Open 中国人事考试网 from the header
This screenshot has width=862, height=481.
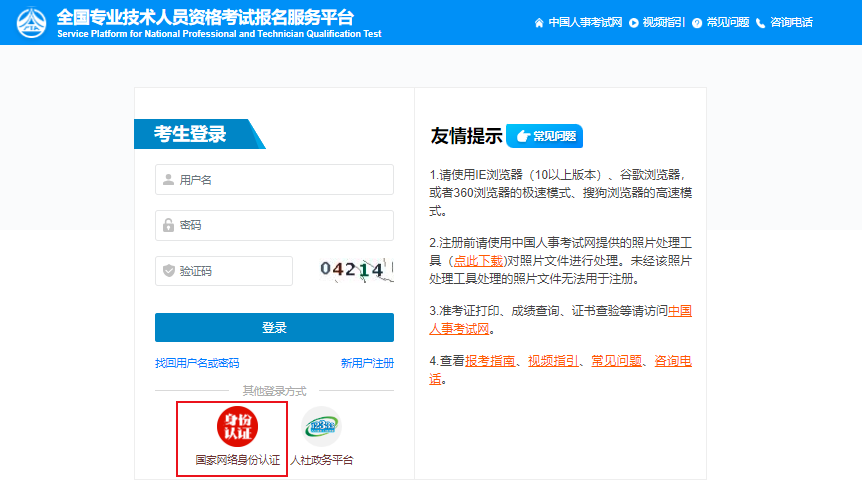[579, 22]
